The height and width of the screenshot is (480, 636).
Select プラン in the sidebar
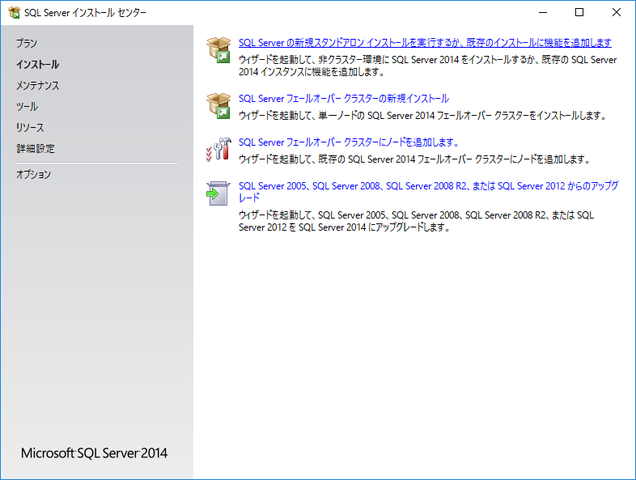point(27,43)
